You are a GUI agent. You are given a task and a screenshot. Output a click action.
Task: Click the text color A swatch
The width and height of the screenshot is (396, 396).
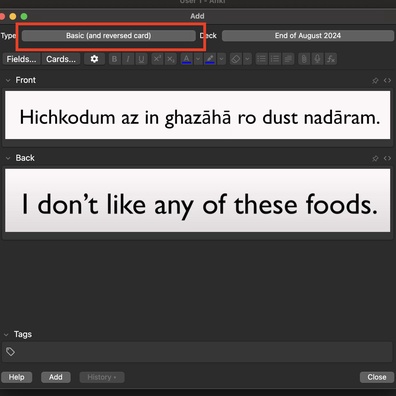point(186,59)
